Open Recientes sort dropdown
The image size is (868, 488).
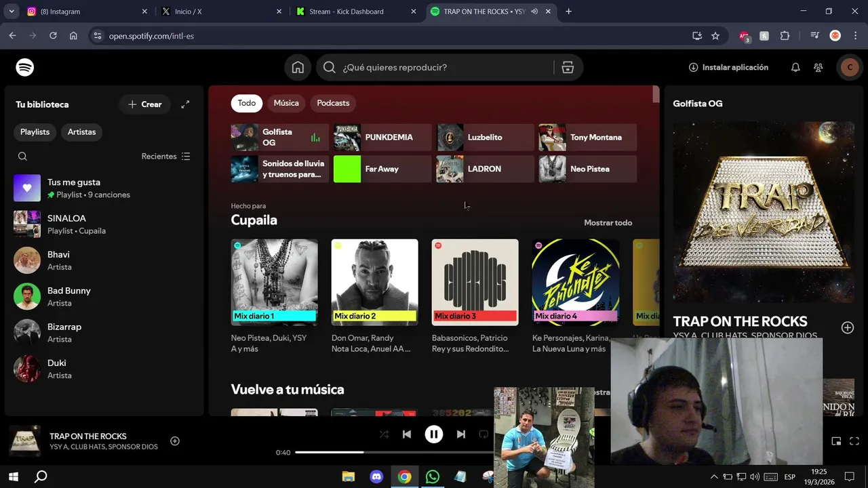165,157
